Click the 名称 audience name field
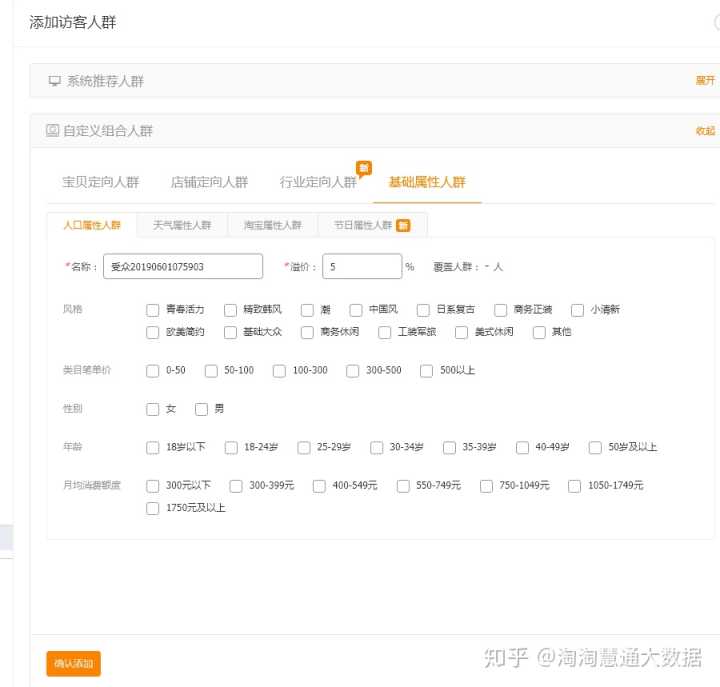 click(x=182, y=267)
